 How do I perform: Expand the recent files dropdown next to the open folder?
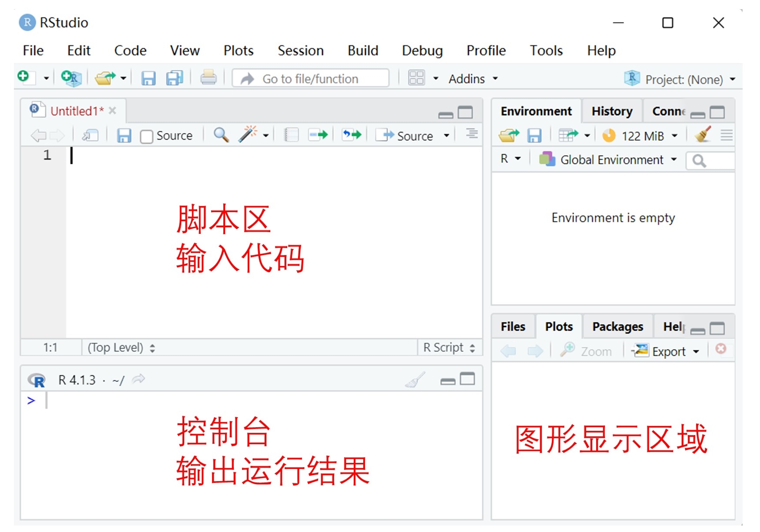pyautogui.click(x=123, y=79)
